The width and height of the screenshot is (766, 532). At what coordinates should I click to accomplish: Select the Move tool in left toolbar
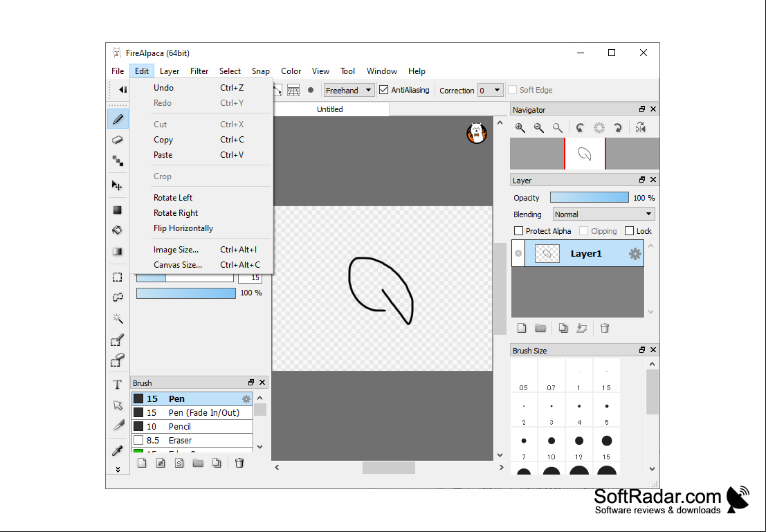[118, 185]
